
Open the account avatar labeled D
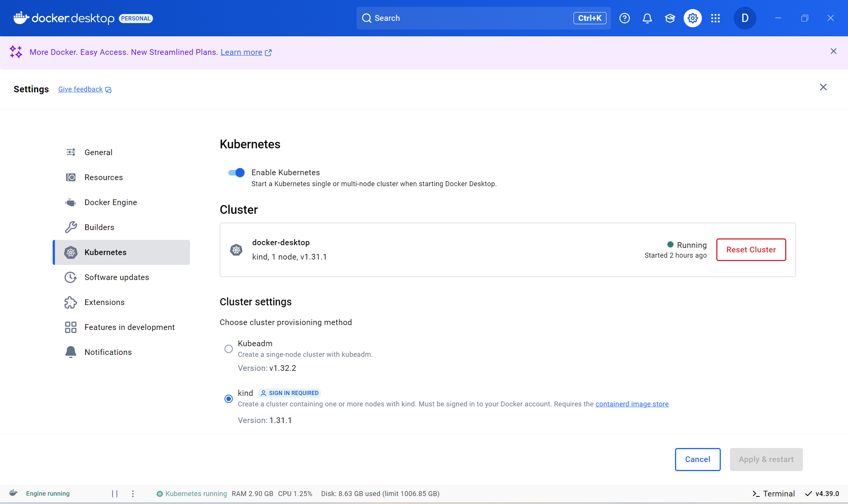pyautogui.click(x=745, y=18)
